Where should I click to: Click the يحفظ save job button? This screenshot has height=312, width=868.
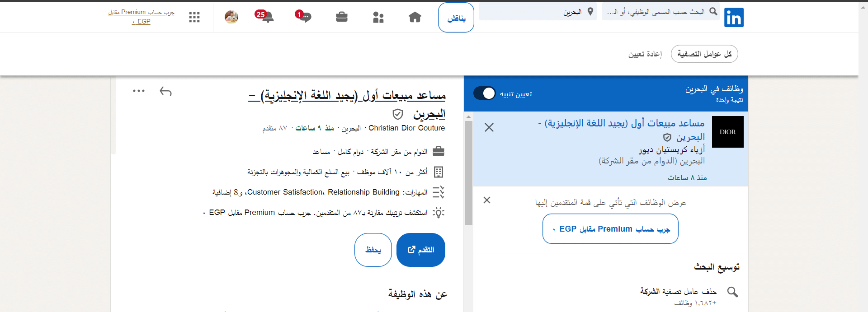coord(373,250)
